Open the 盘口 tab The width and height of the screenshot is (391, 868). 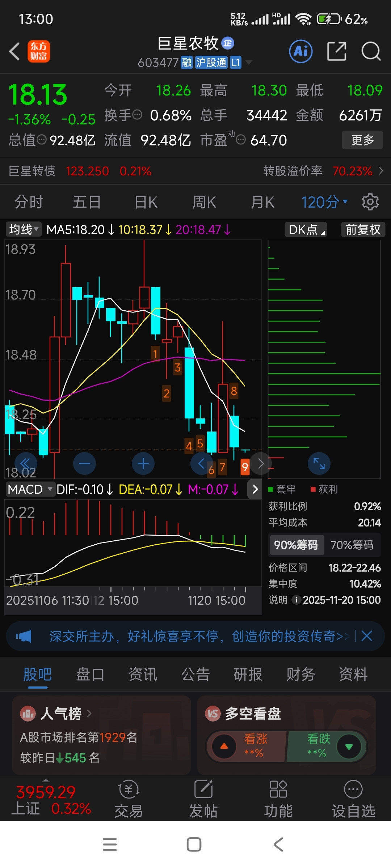click(x=90, y=674)
